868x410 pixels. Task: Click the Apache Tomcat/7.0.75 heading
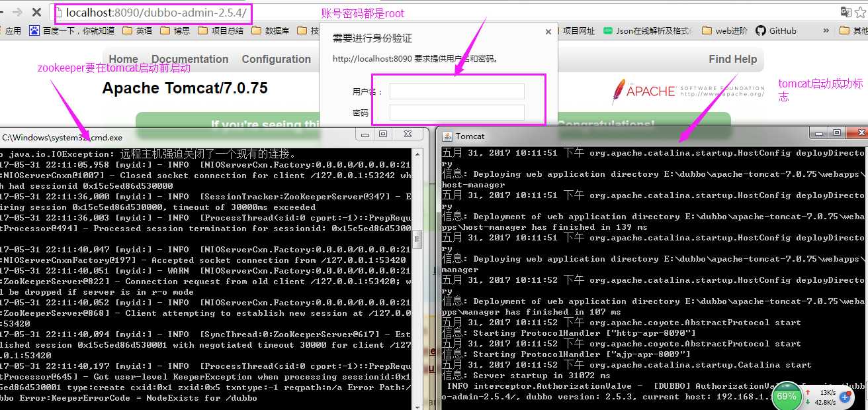pos(185,88)
